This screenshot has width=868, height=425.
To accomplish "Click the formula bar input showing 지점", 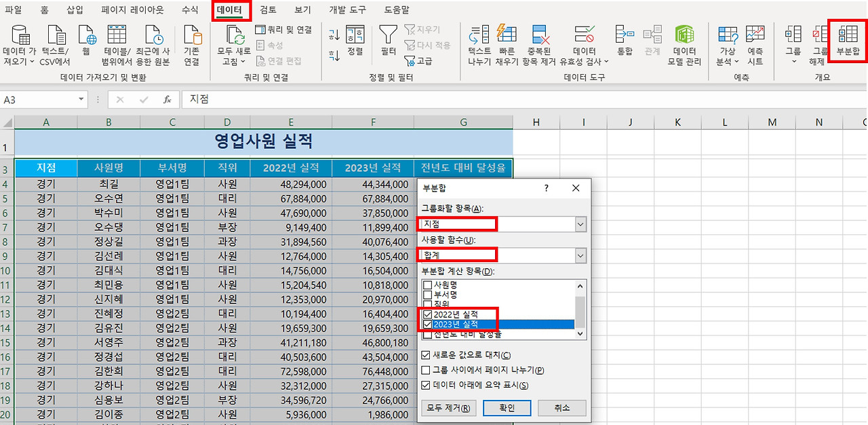I will (524, 100).
